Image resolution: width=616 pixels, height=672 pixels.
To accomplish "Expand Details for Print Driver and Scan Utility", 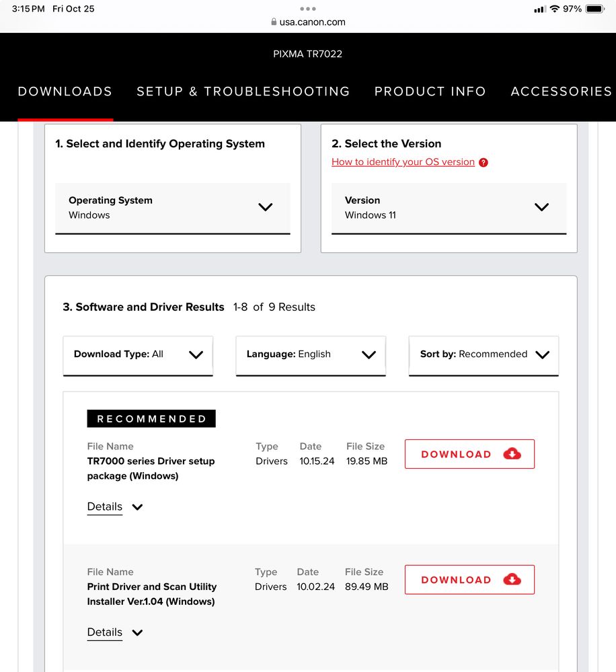I will point(115,632).
